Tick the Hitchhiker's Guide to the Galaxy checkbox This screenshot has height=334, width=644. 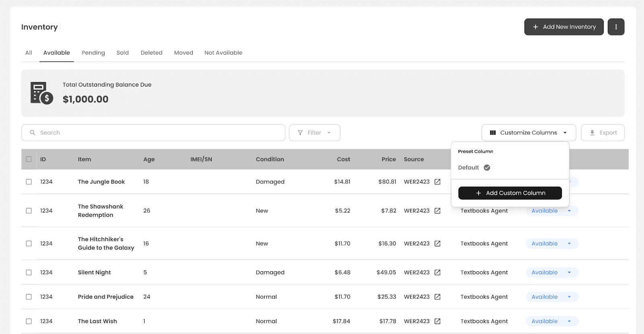[29, 243]
